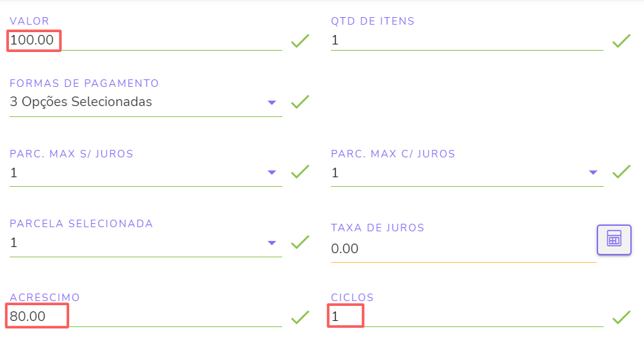Click the checkmark beside Qtd de Itens
The image size is (644, 349).
click(x=621, y=41)
